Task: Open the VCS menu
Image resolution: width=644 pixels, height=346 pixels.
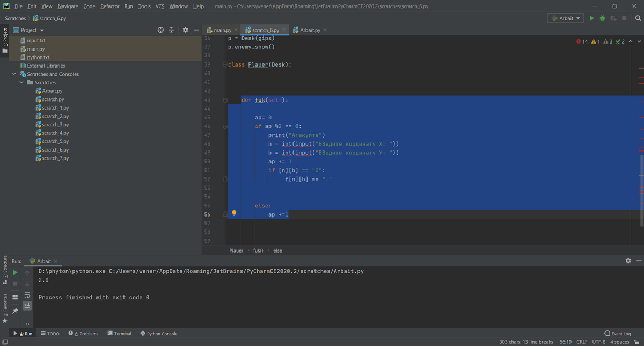Action: tap(160, 6)
